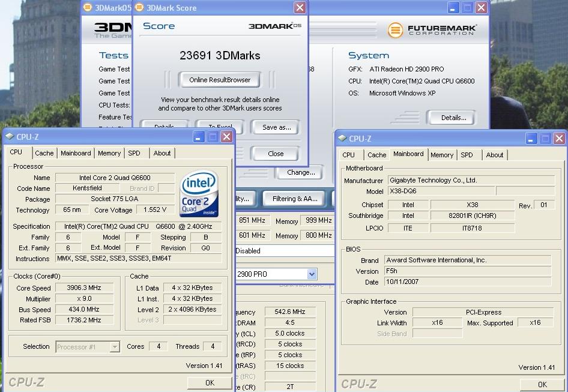568x392 pixels.
Task: Click the Multiplier x 9.0 value
Action: [84, 298]
